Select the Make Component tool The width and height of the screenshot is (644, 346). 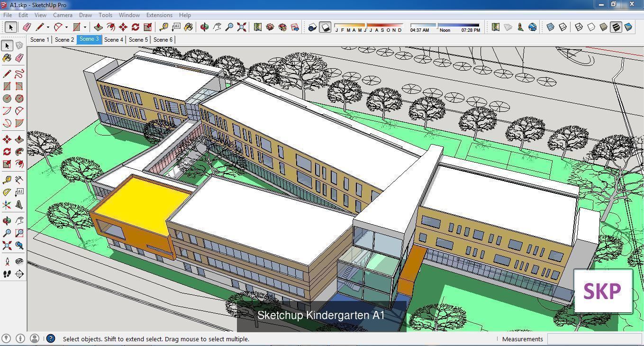19,46
